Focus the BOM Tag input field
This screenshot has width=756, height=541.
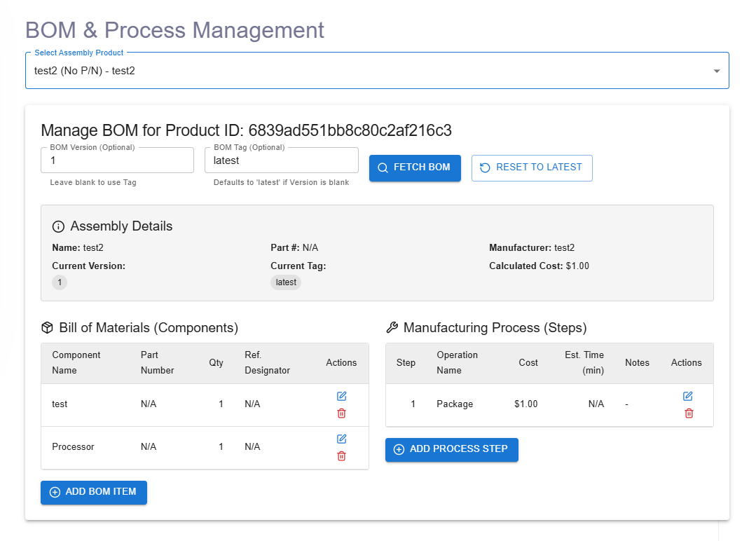[282, 160]
